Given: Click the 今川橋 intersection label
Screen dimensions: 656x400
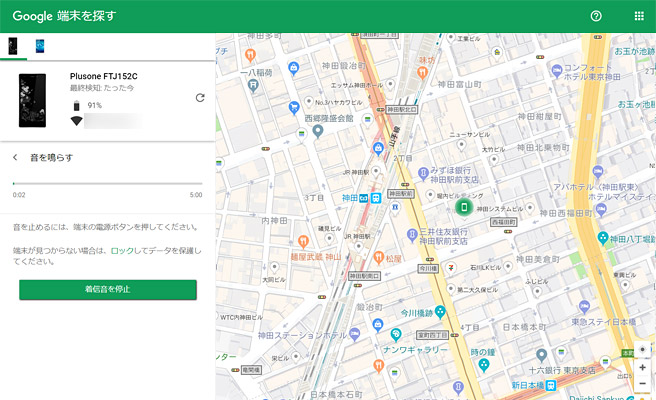Looking at the screenshot, I should (428, 269).
